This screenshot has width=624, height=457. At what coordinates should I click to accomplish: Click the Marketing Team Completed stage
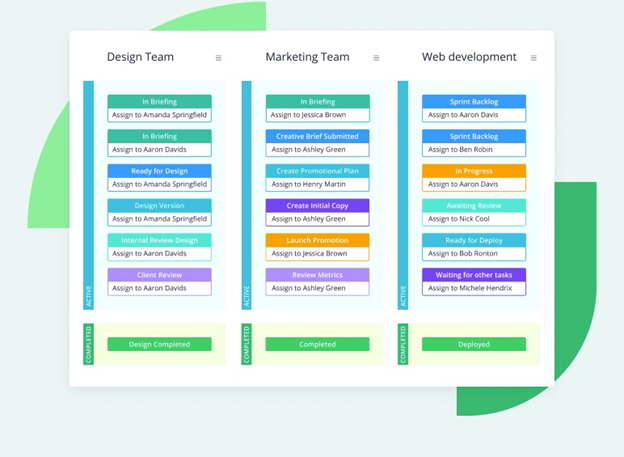pyautogui.click(x=318, y=344)
